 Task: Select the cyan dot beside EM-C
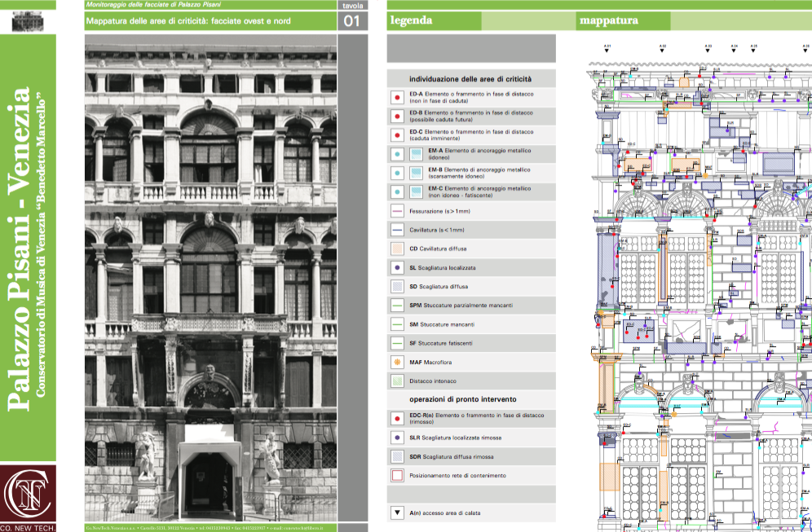click(397, 191)
